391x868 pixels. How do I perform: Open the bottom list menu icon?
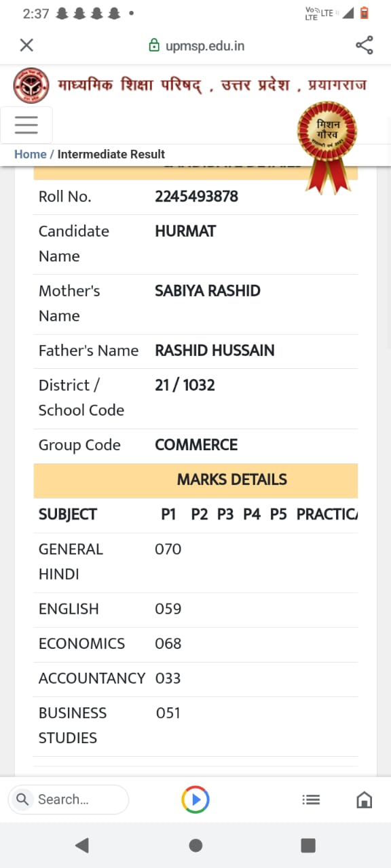[x=311, y=800]
